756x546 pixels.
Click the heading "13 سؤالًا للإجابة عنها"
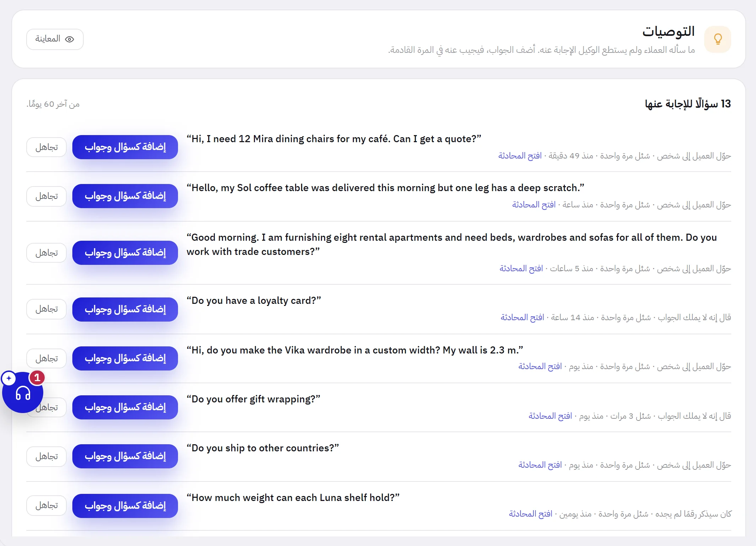(688, 104)
